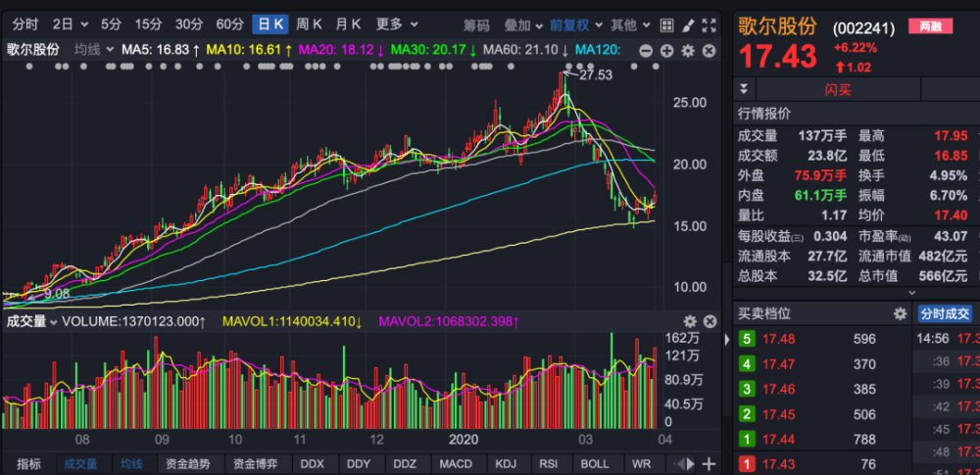
Task: Open moving average settings gear
Action: click(687, 49)
